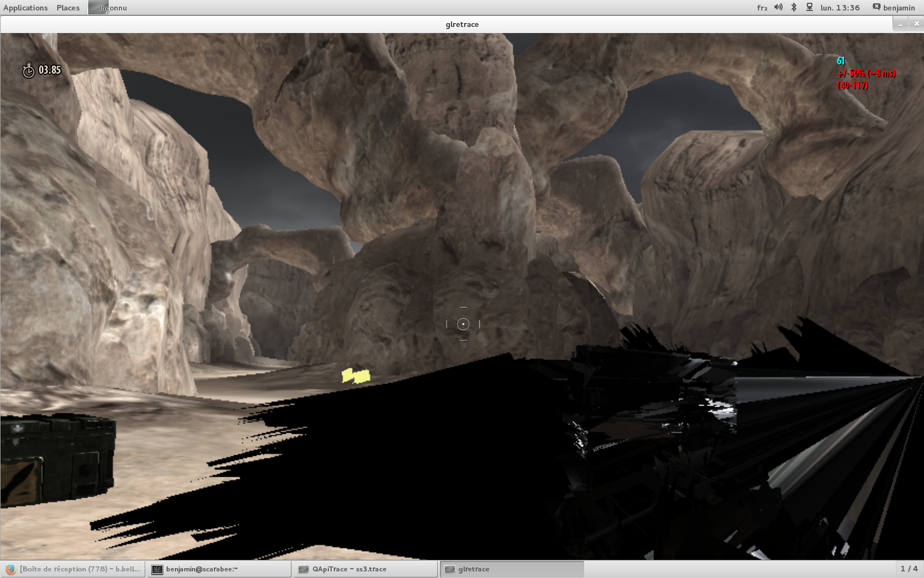Viewport: 924px width, 578px height.
Task: Click the wired network icon
Action: (x=809, y=7)
